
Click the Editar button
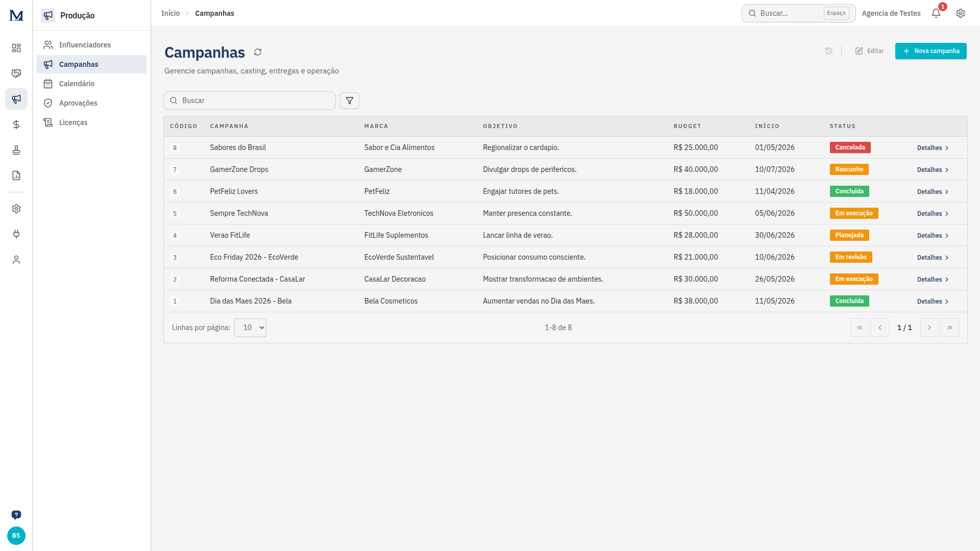point(870,51)
